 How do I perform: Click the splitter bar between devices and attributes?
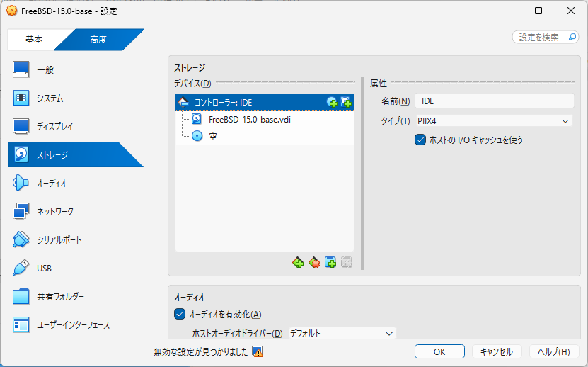[362, 174]
